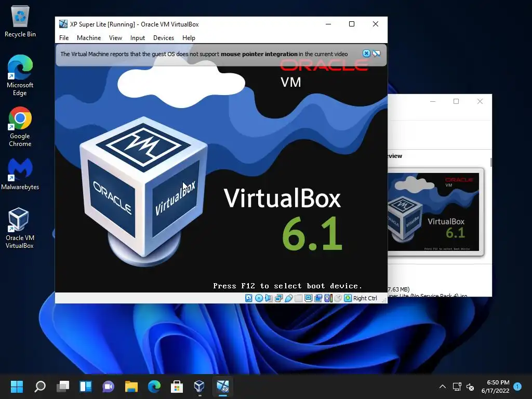Select the Google Chrome desktop shortcut
This screenshot has width=532, height=399.
[20, 127]
